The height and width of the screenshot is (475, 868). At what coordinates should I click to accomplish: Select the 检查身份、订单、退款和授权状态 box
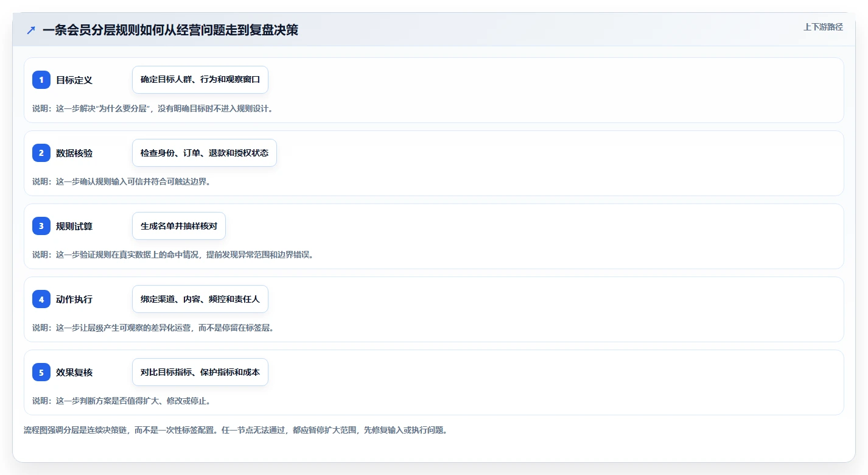205,153
